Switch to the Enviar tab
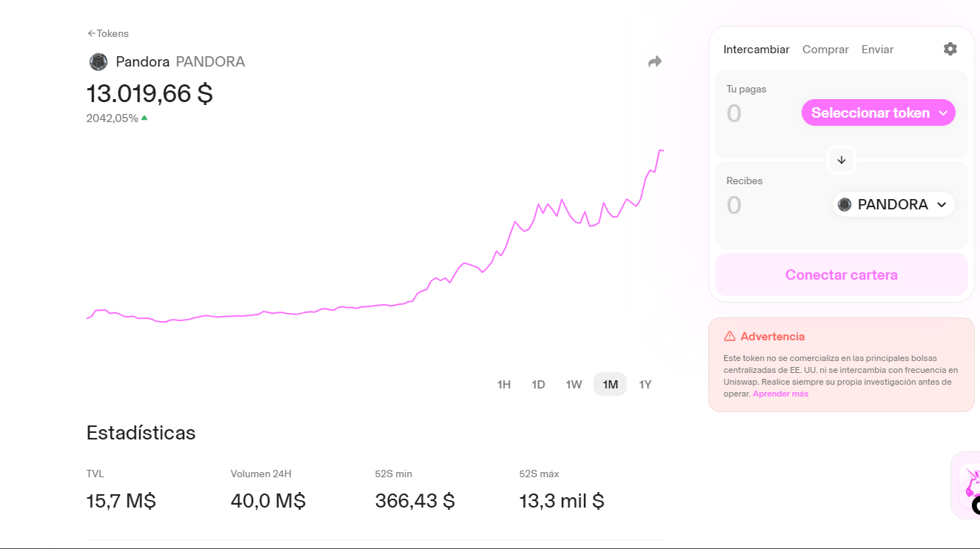980x549 pixels. (877, 50)
